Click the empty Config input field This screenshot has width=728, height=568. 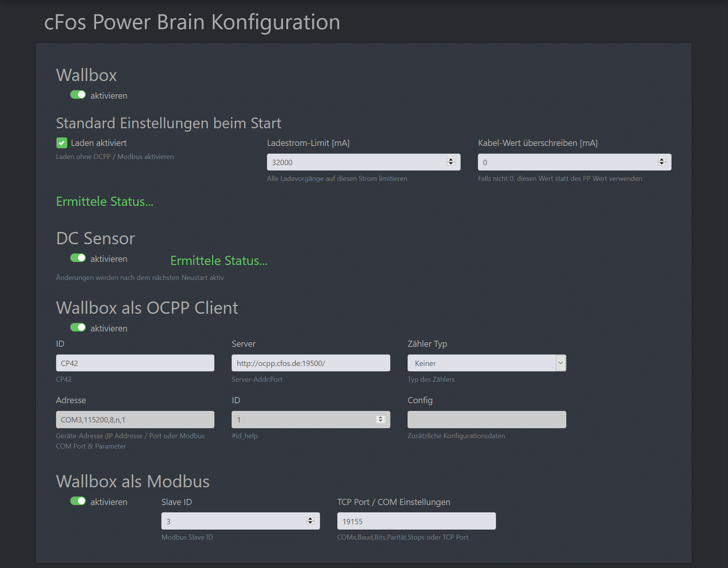tap(487, 419)
